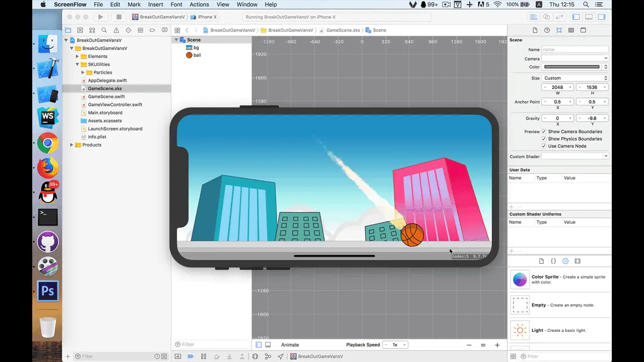Open the Find navigator magnifier icon
The height and width of the screenshot is (362, 644).
tap(104, 30)
